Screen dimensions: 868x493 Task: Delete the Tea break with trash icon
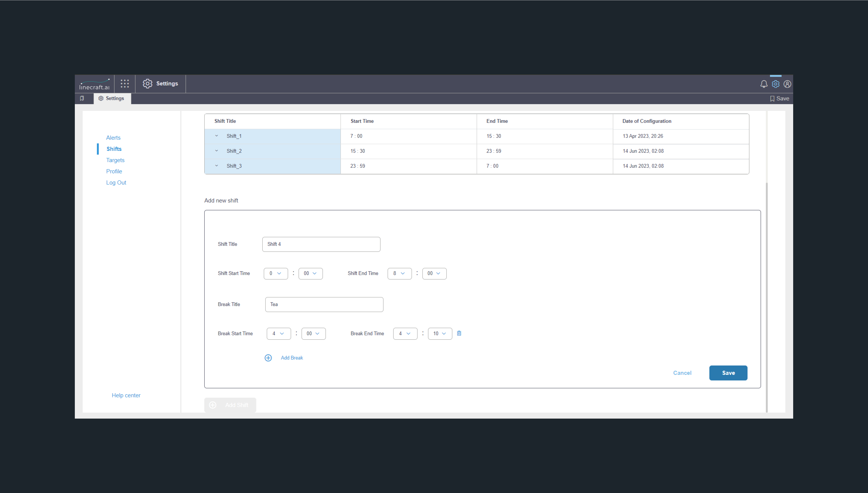pos(459,334)
